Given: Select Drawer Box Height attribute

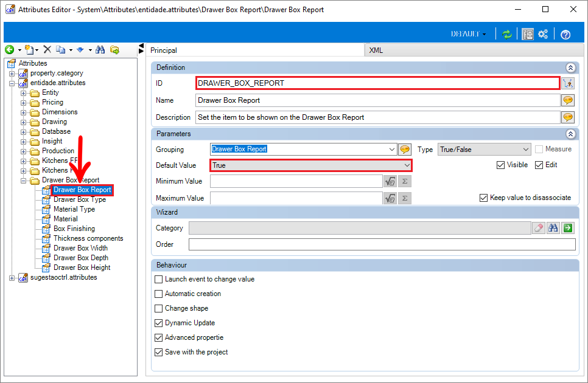Looking at the screenshot, I should [82, 267].
